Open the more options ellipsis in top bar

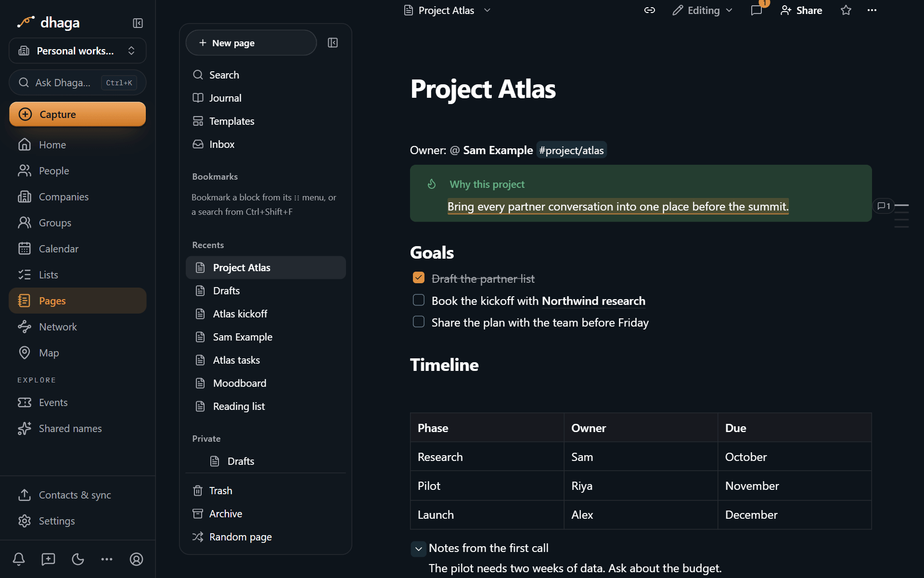tap(872, 10)
